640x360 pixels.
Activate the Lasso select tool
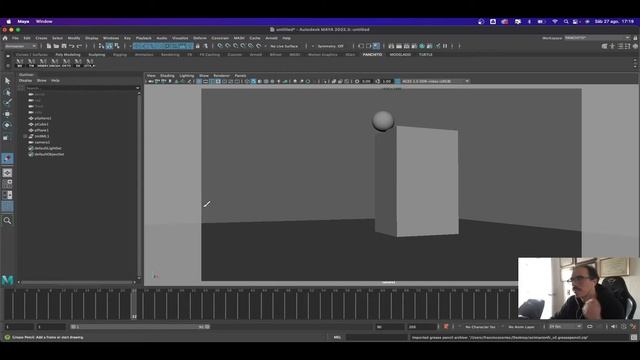(x=7, y=92)
